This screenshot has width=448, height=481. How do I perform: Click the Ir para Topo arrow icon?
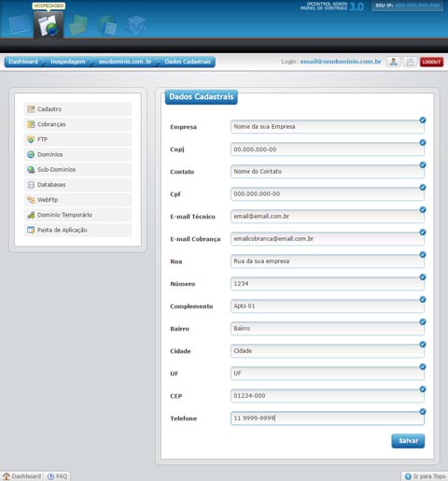[408, 476]
